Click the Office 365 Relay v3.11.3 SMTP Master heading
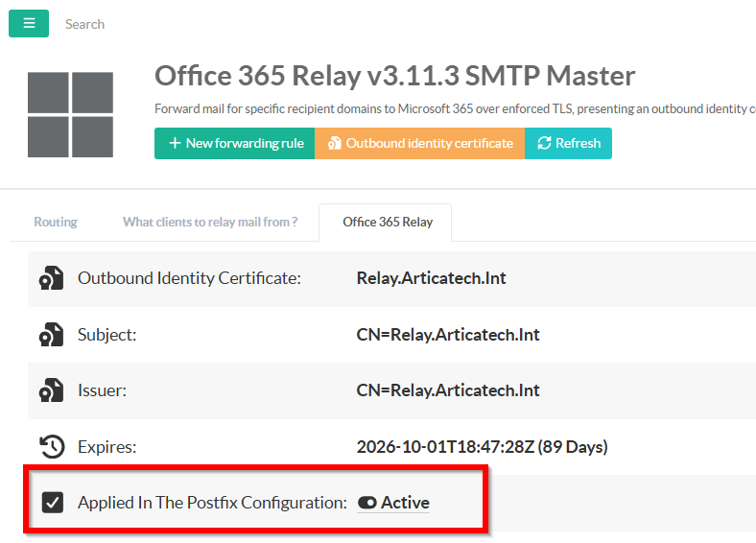 [x=394, y=76]
